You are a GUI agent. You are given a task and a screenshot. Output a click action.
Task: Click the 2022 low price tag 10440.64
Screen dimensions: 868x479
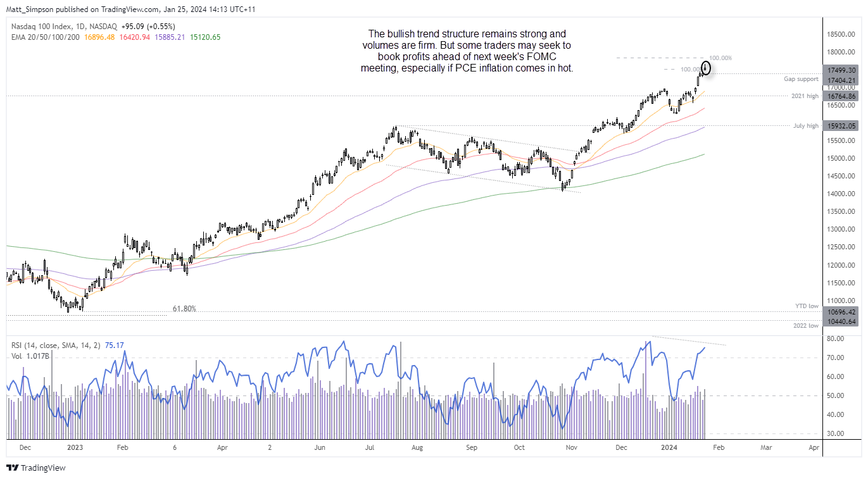[841, 321]
